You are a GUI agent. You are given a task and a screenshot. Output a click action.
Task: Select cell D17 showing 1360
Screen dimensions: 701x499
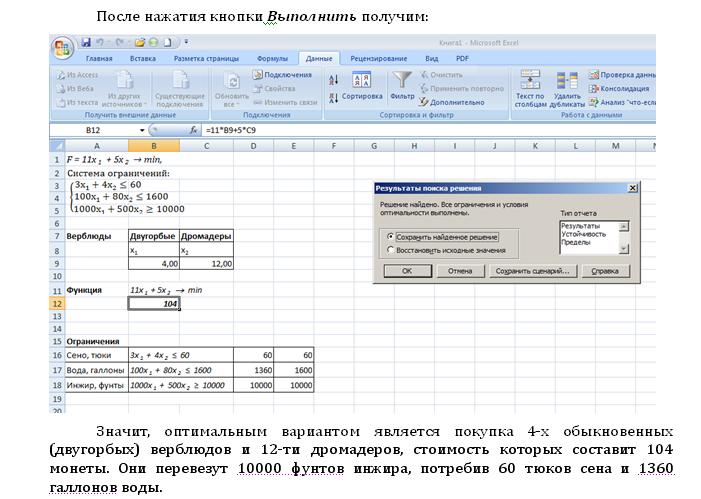pyautogui.click(x=253, y=370)
